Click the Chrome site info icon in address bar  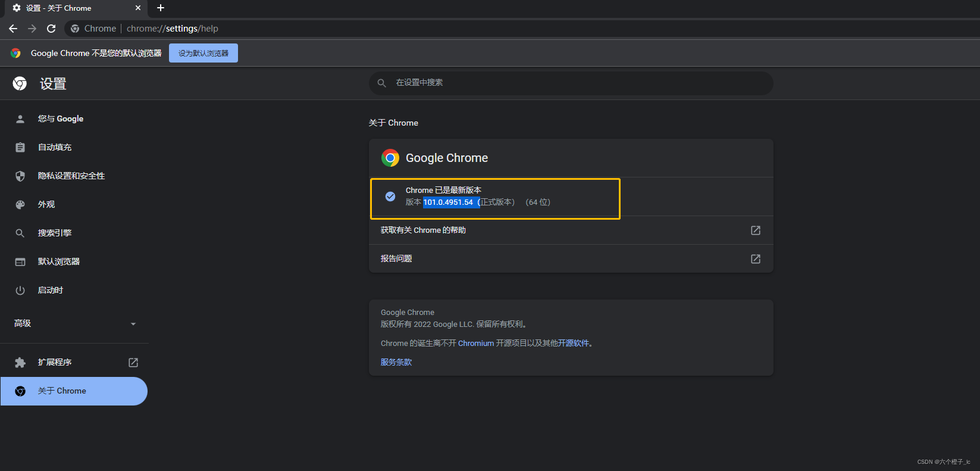pos(75,29)
